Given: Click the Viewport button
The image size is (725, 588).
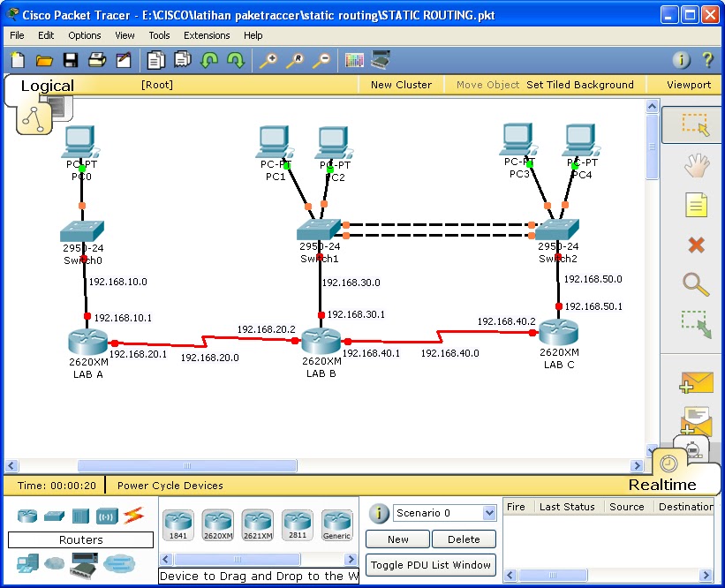Looking at the screenshot, I should tap(689, 85).
